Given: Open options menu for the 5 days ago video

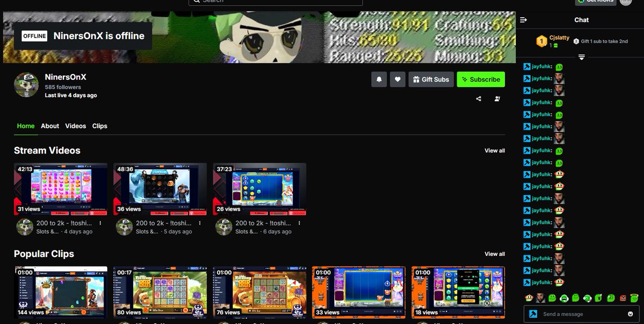Looking at the screenshot, I should [200, 223].
